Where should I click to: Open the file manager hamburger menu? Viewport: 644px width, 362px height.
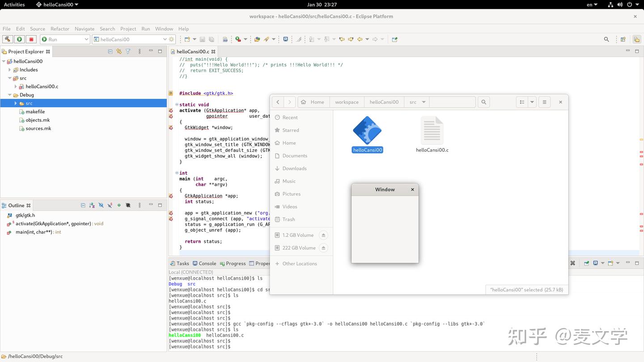tap(544, 102)
